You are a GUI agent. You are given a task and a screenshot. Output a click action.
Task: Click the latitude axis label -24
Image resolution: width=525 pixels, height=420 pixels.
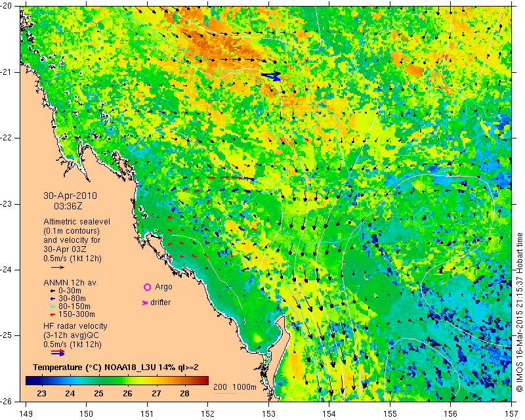(x=7, y=270)
